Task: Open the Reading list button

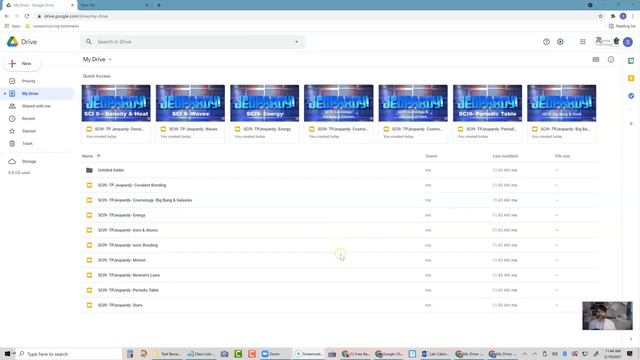Action: coord(622,26)
